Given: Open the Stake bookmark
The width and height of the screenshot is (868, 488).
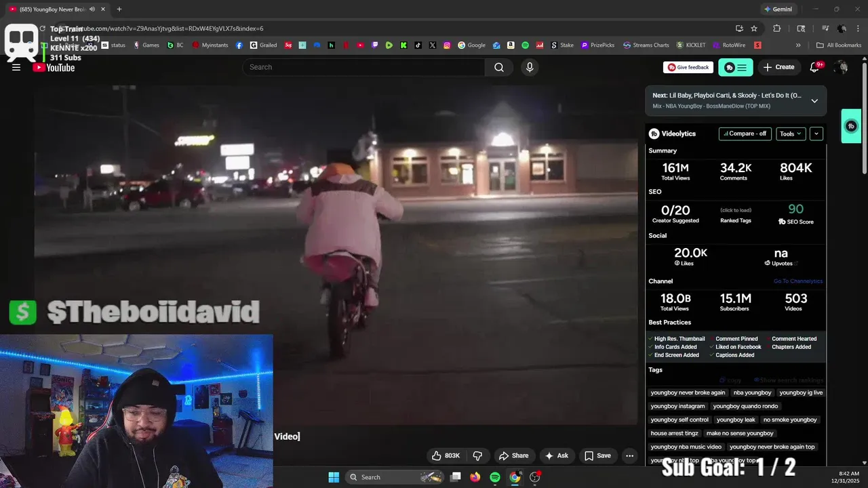Looking at the screenshot, I should tap(562, 45).
